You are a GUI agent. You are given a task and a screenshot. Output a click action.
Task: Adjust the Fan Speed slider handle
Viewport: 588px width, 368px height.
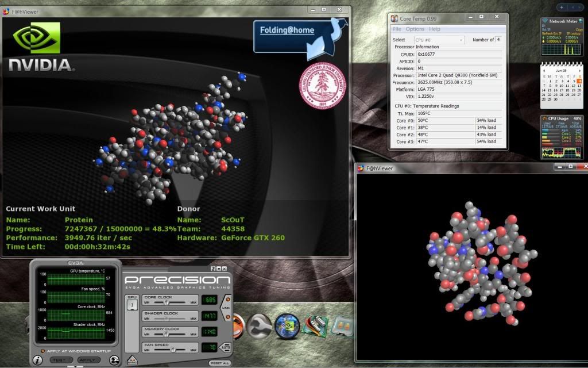pyautogui.click(x=173, y=350)
